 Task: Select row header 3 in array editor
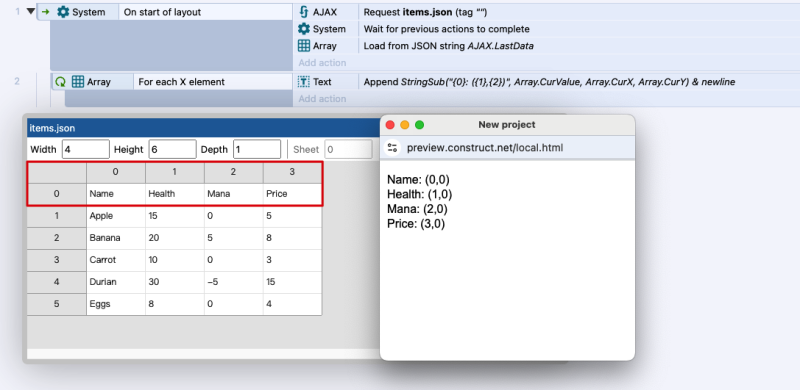57,260
